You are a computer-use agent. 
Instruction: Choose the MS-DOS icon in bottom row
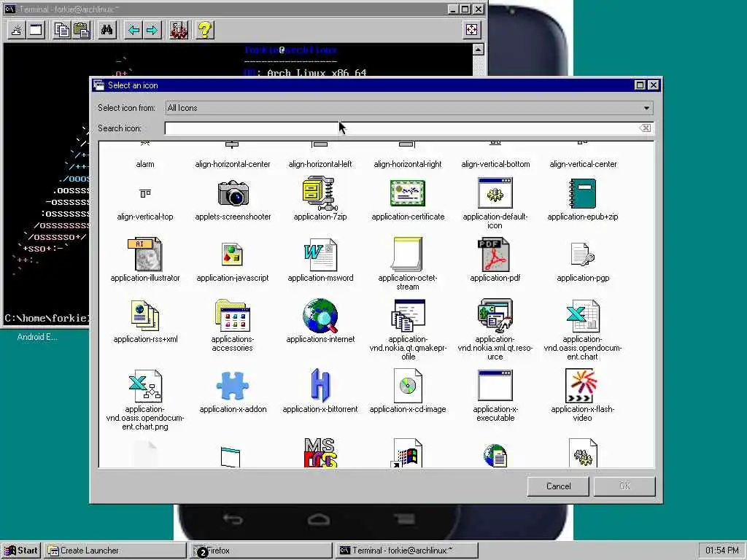click(320, 452)
